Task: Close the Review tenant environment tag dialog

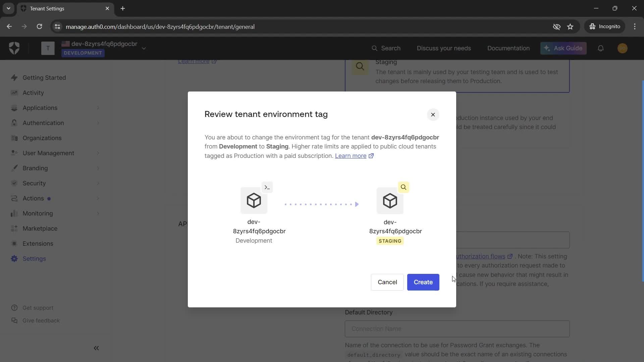Action: [433, 115]
